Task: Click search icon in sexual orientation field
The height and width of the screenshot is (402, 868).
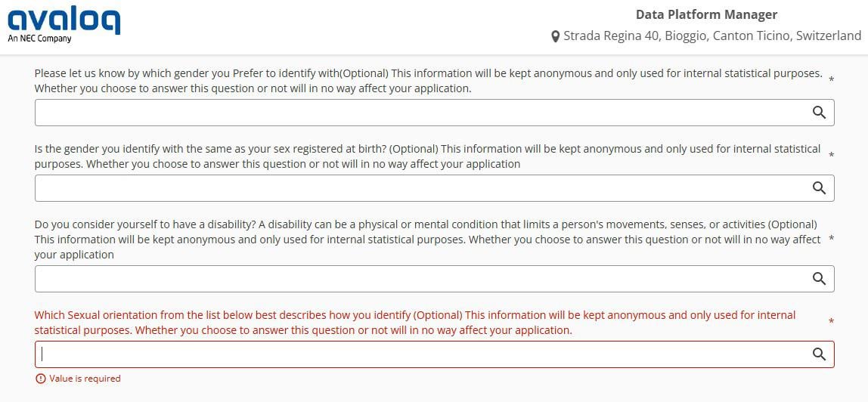Action: tap(819, 354)
